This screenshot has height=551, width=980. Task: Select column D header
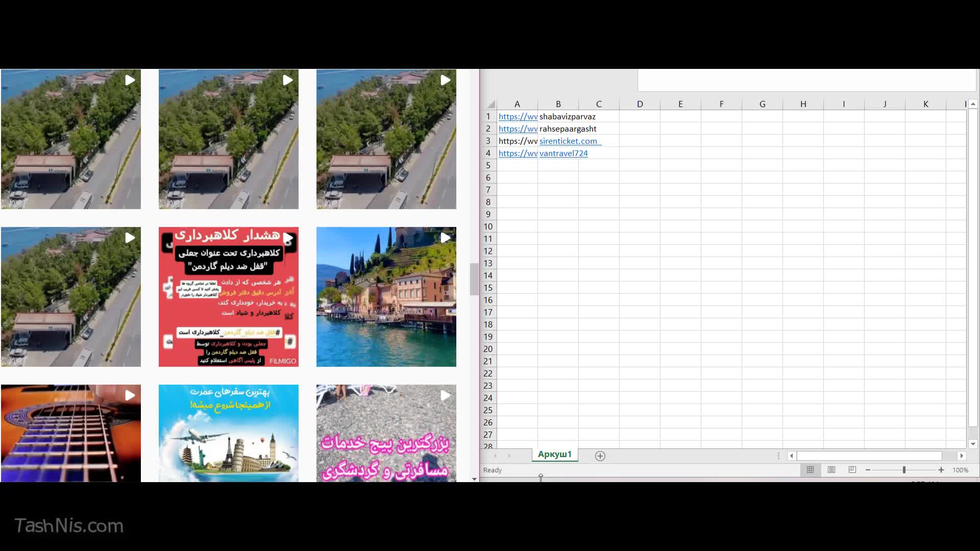[640, 104]
